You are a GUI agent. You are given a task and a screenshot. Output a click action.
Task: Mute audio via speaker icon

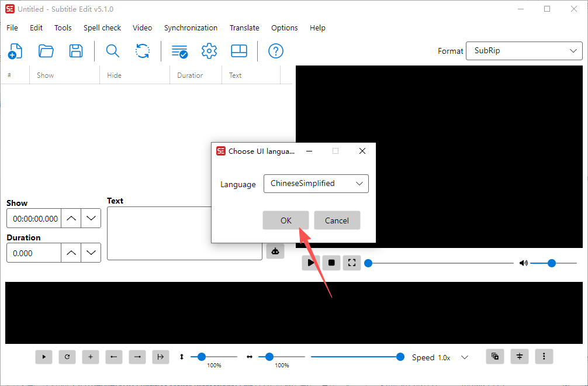point(524,263)
